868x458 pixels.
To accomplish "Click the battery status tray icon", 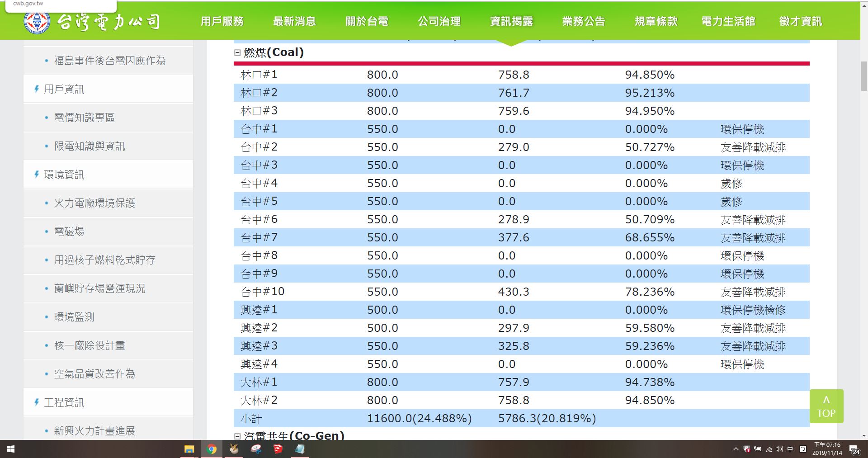I will click(758, 449).
